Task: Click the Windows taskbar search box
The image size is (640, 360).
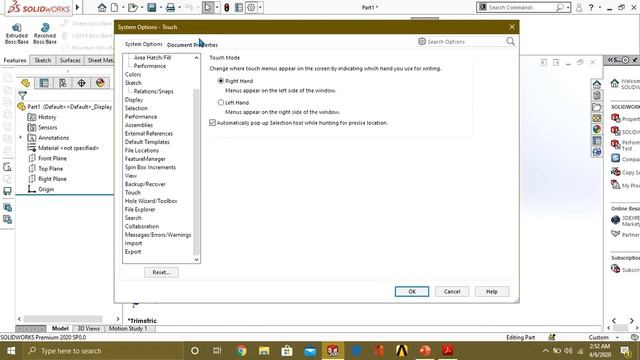Action: (102, 351)
